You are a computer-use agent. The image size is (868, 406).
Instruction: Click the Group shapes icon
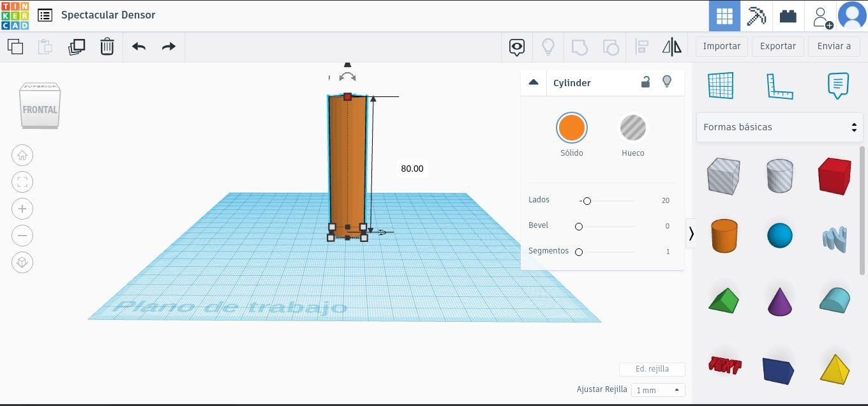tap(579, 47)
